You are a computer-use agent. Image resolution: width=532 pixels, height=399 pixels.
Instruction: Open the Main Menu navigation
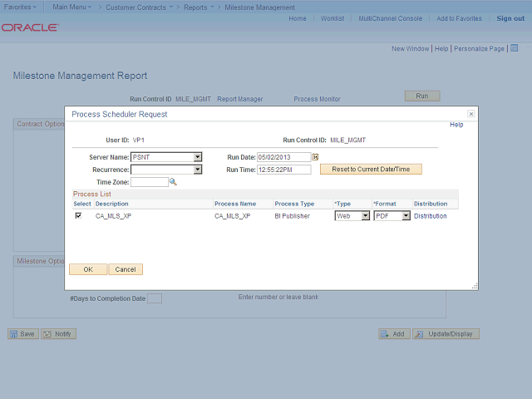pos(72,7)
